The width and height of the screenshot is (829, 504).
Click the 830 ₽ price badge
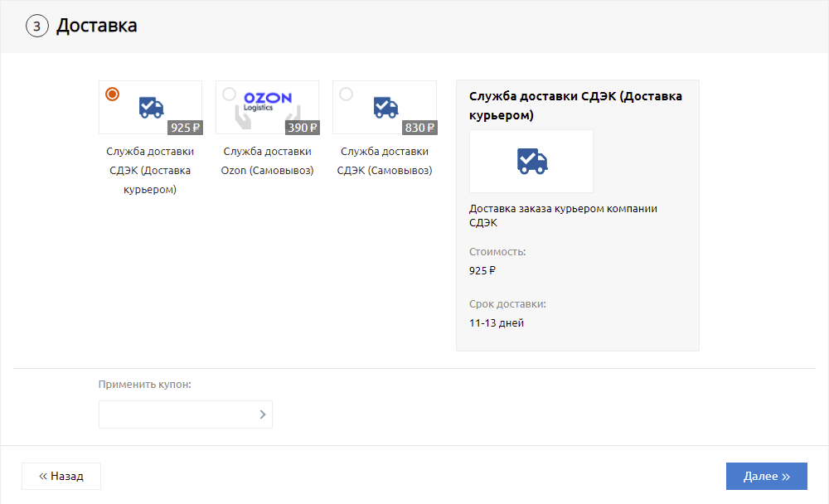(419, 128)
